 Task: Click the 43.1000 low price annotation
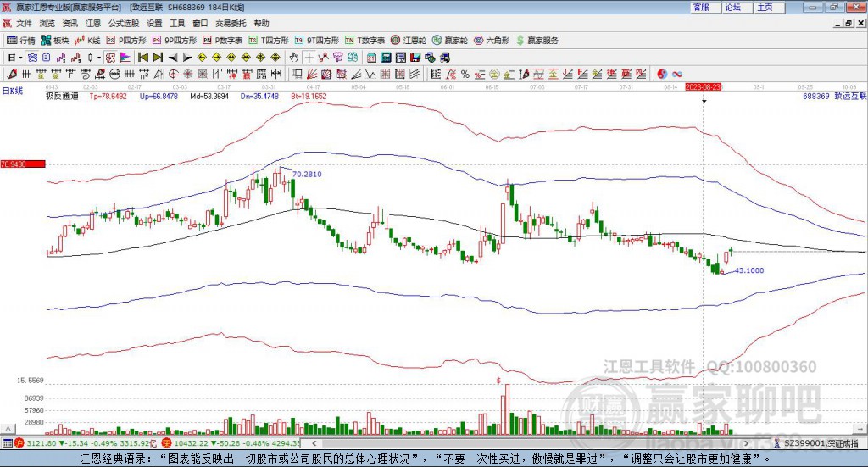[749, 270]
